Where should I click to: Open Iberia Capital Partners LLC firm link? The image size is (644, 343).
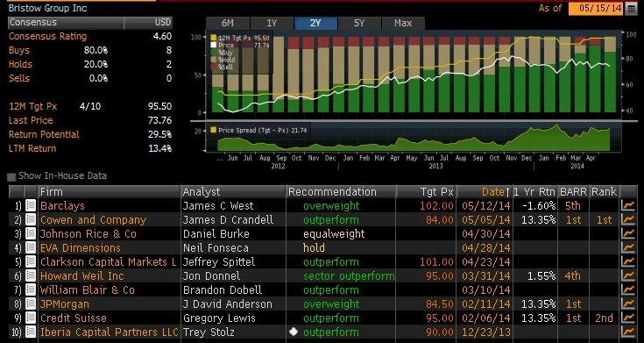click(x=110, y=332)
